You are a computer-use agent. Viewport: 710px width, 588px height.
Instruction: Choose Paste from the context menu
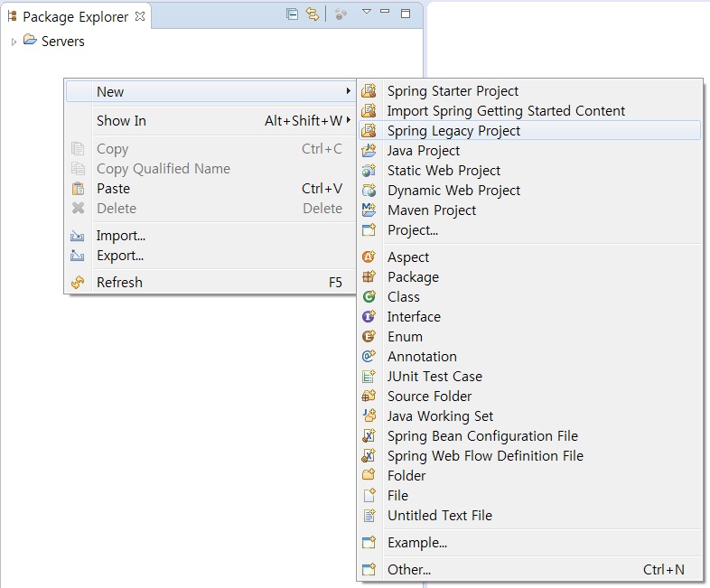(210, 188)
